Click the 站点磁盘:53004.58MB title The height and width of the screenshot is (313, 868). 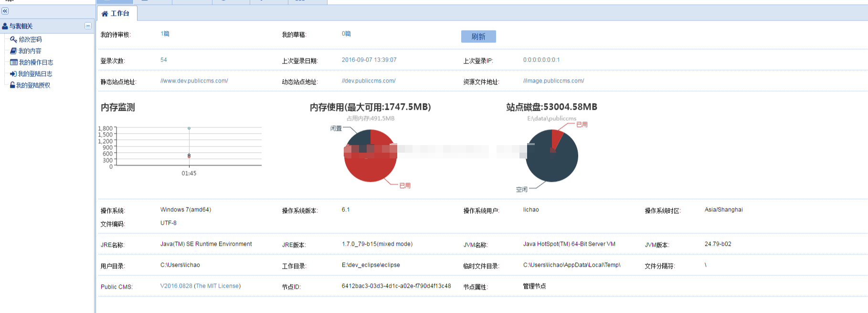point(551,107)
